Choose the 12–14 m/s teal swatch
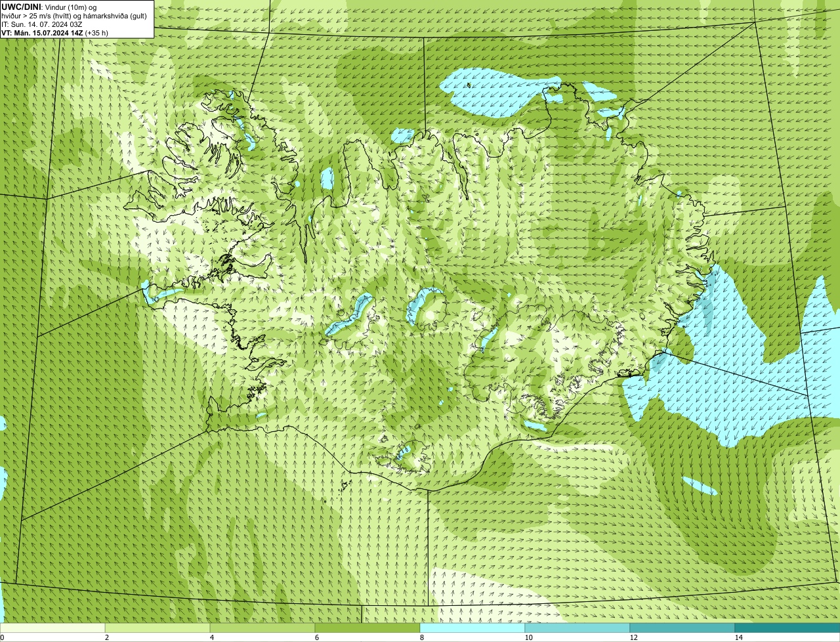 682,628
